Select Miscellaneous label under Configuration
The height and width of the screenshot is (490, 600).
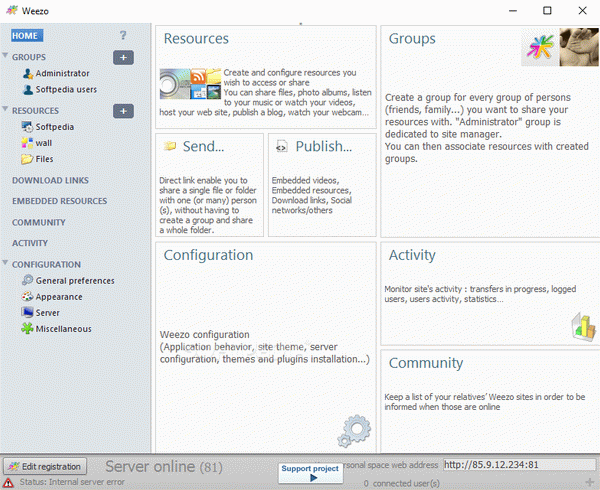[64, 329]
